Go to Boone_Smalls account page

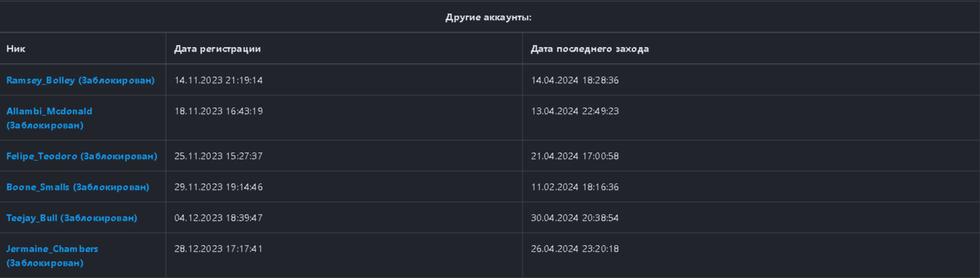(77, 187)
